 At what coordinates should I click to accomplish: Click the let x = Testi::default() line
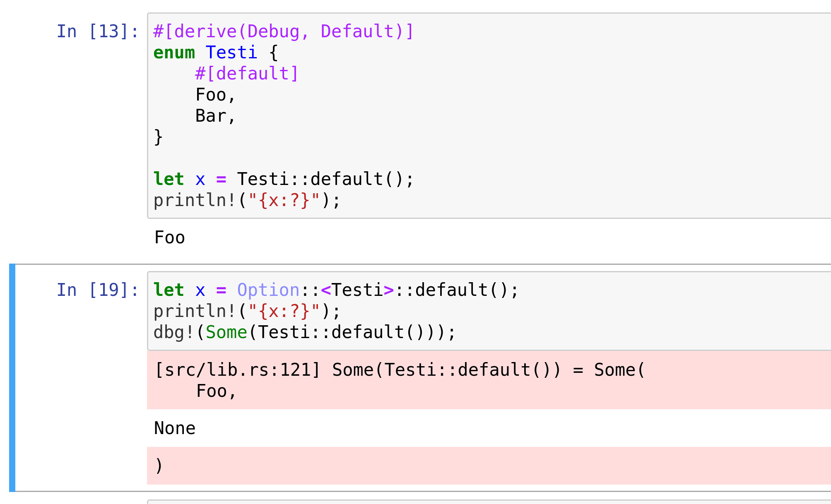pos(283,179)
